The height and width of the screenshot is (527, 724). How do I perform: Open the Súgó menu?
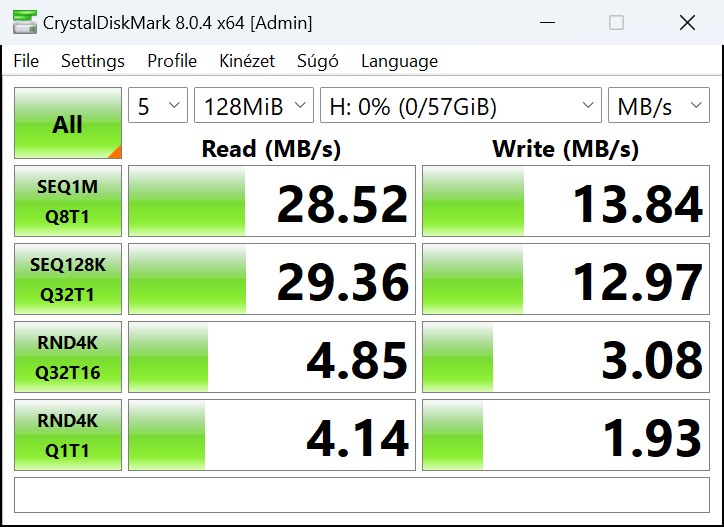click(x=318, y=61)
